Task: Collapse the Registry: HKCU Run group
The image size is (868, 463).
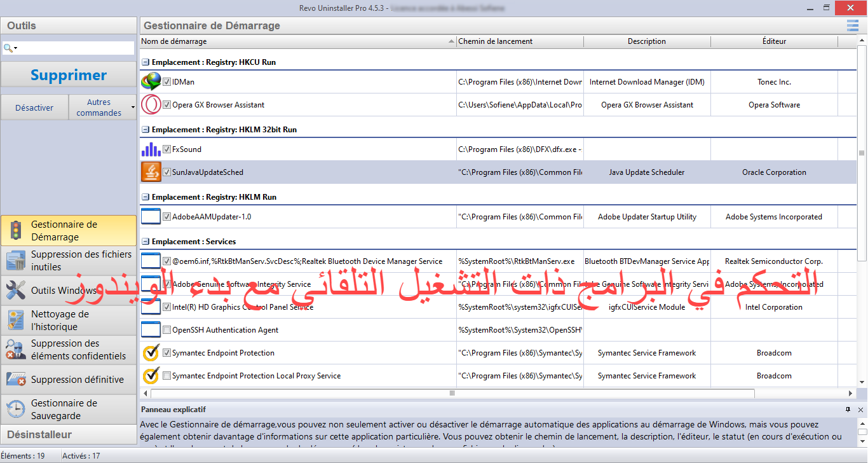Action: pyautogui.click(x=146, y=62)
